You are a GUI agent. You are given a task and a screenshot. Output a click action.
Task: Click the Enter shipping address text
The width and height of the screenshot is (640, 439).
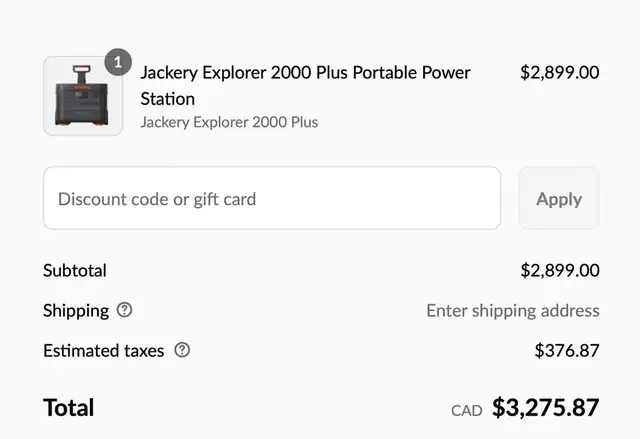point(513,311)
